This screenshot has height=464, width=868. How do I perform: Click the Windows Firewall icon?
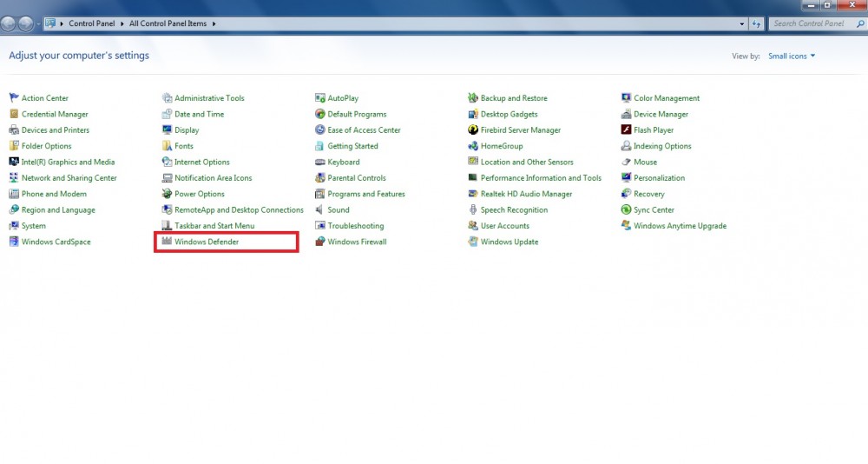(x=320, y=242)
